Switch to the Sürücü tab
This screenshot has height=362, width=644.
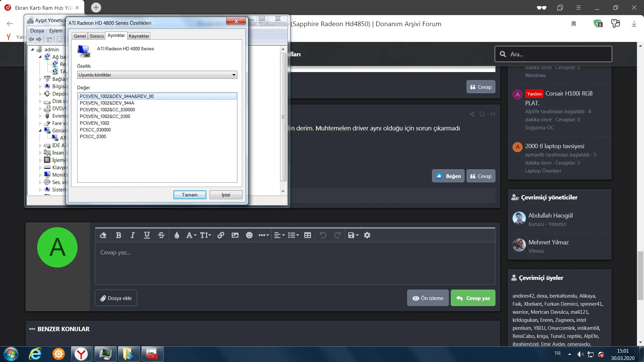97,36
